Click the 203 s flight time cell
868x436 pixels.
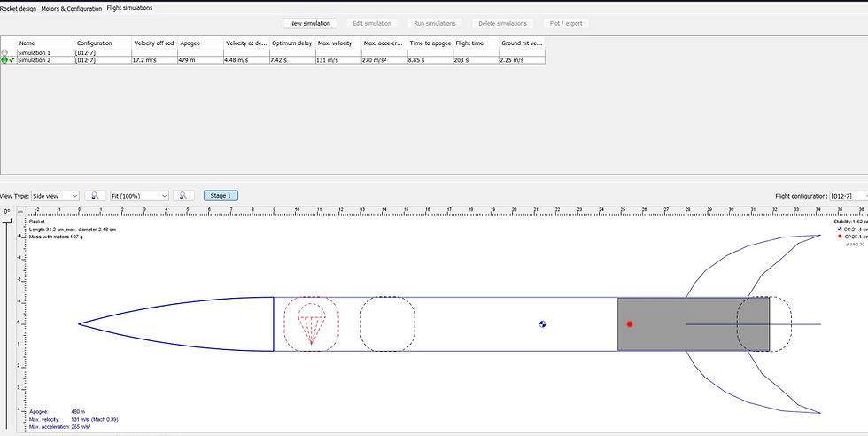[477, 60]
